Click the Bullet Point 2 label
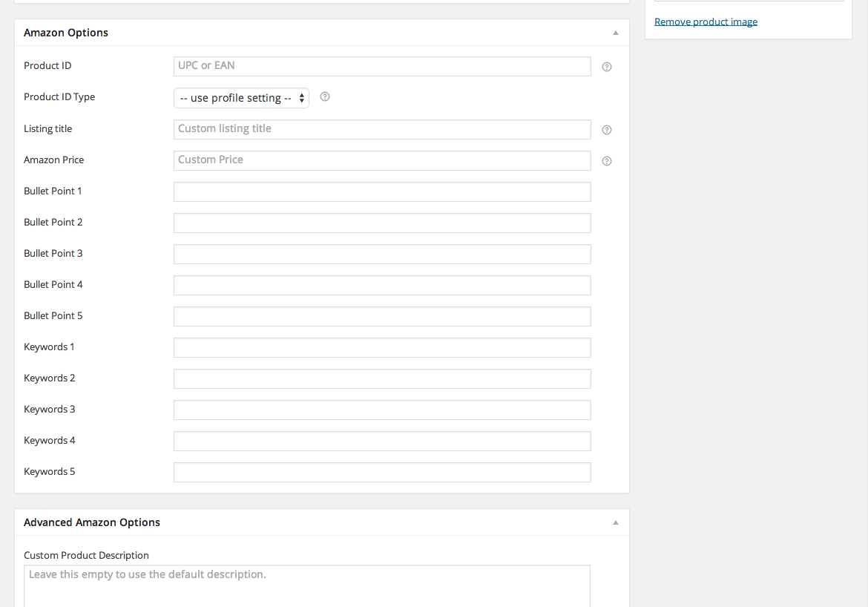Screen dimensions: 868x607 click(53, 222)
